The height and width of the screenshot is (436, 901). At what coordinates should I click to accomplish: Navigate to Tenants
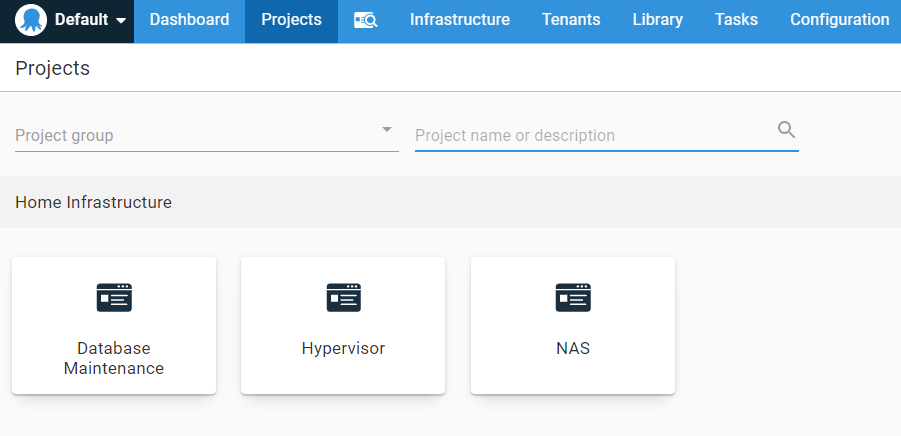point(571,20)
